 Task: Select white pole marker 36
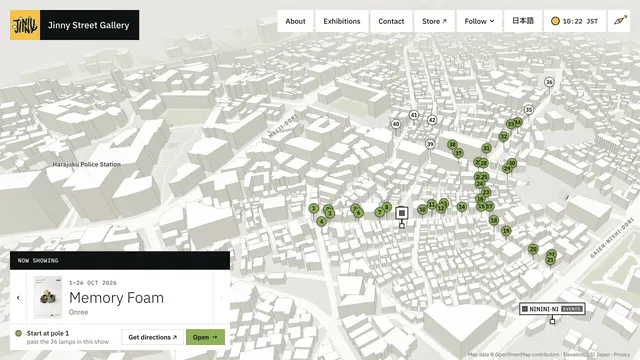tap(549, 82)
